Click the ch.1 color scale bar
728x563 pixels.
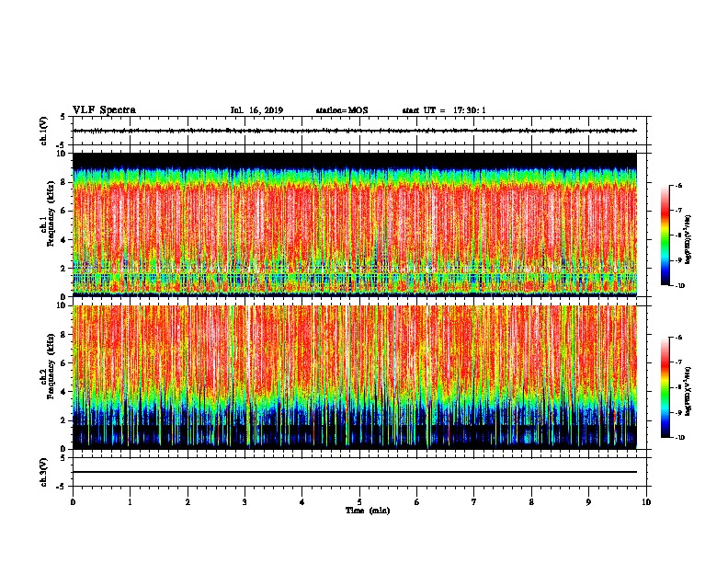[x=665, y=236]
